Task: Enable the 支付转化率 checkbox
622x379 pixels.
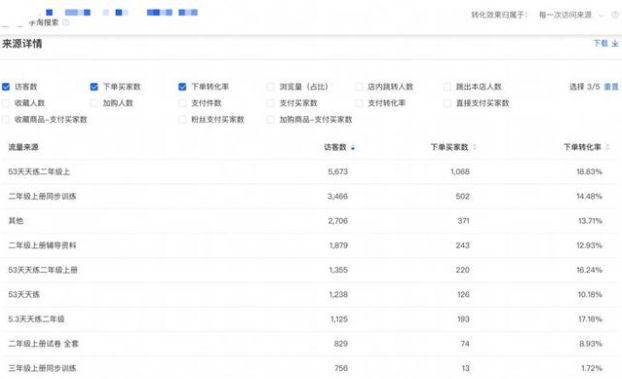Action: tap(359, 103)
